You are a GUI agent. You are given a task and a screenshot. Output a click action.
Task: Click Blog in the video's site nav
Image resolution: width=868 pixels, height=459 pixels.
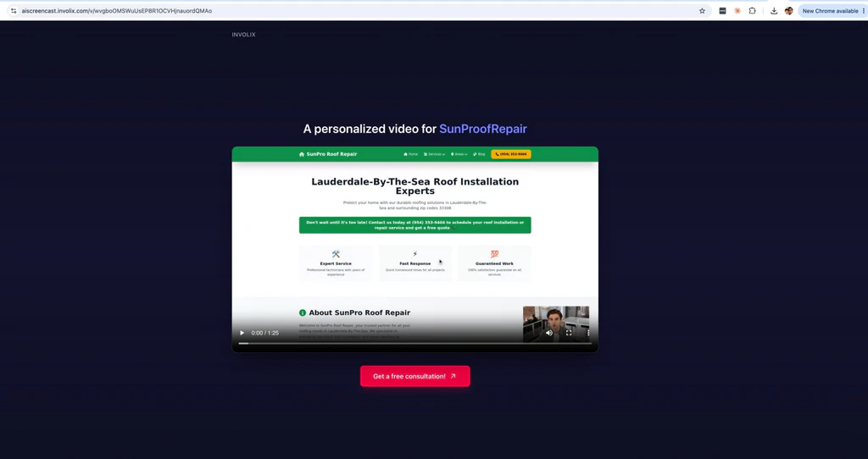[x=480, y=154]
